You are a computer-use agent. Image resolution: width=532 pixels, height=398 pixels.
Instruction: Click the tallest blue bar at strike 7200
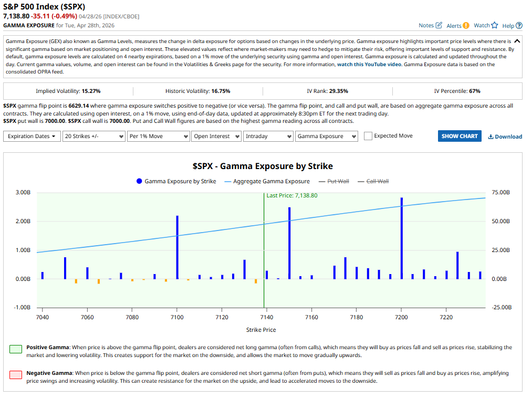(401, 239)
